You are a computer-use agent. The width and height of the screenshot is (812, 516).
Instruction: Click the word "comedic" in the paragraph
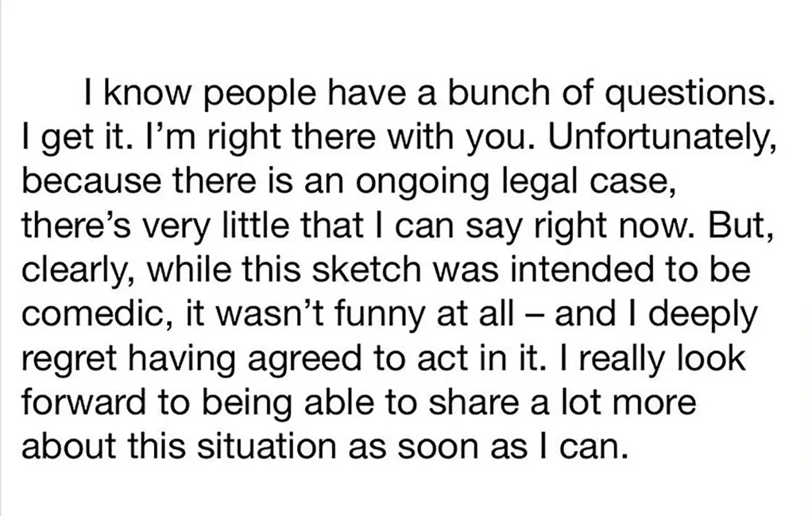[x=93, y=314]
